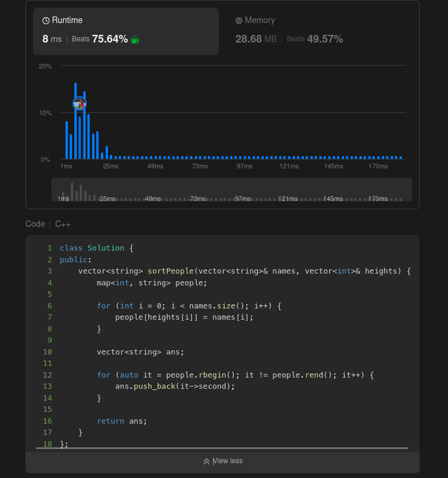Click the 49.57% memory beats value

tap(325, 39)
